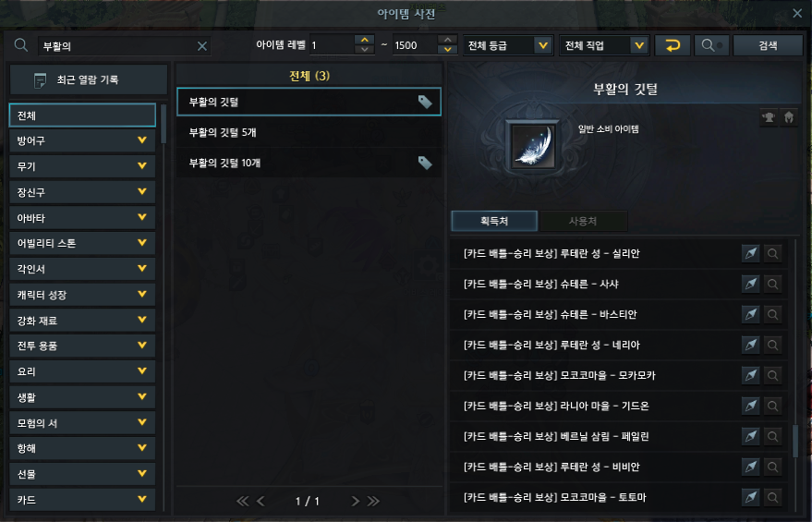812x522 pixels.
Task: Select the 획득처 tab
Action: [x=494, y=221]
